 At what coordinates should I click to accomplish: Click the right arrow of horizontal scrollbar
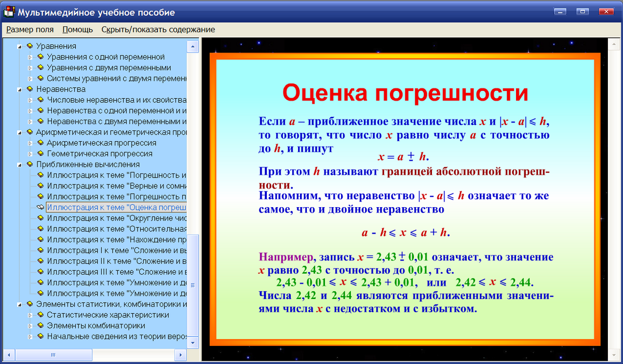pos(181,355)
